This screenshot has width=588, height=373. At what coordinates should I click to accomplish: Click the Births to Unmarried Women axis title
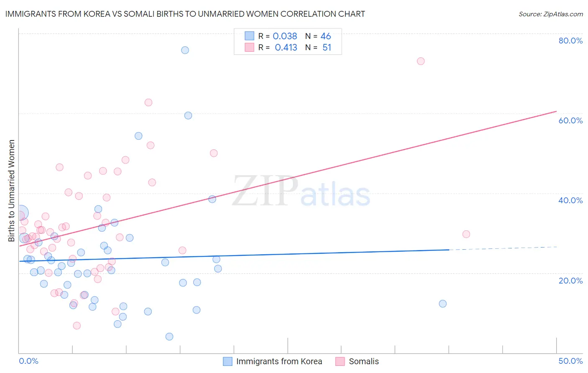coord(11,191)
